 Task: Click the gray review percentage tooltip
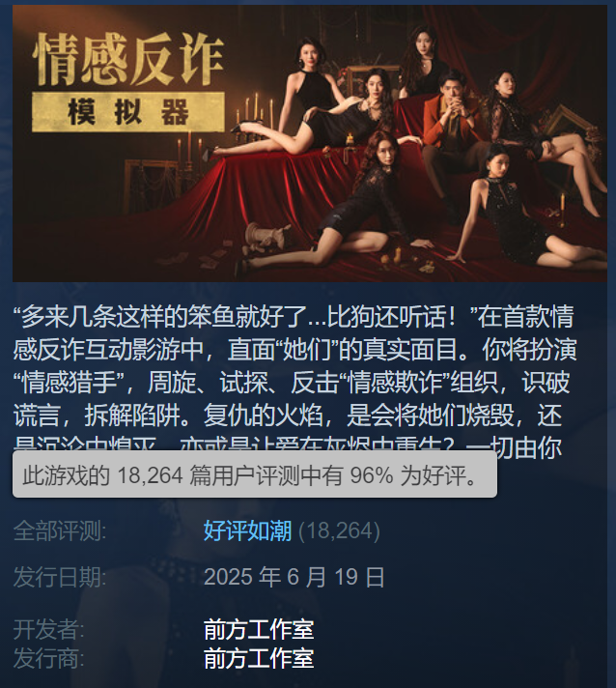point(255,474)
